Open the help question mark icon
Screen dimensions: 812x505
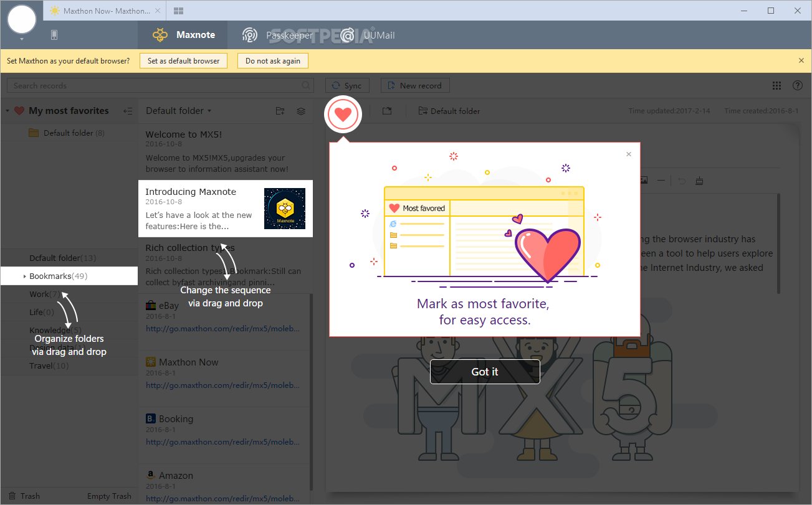(x=797, y=85)
